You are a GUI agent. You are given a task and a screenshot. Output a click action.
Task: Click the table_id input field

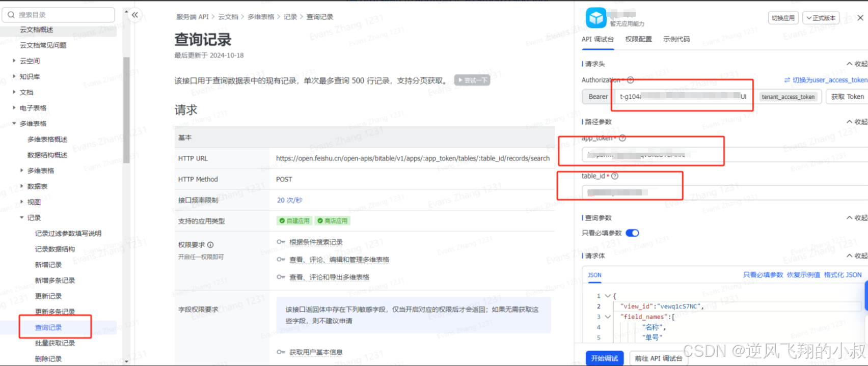724,192
